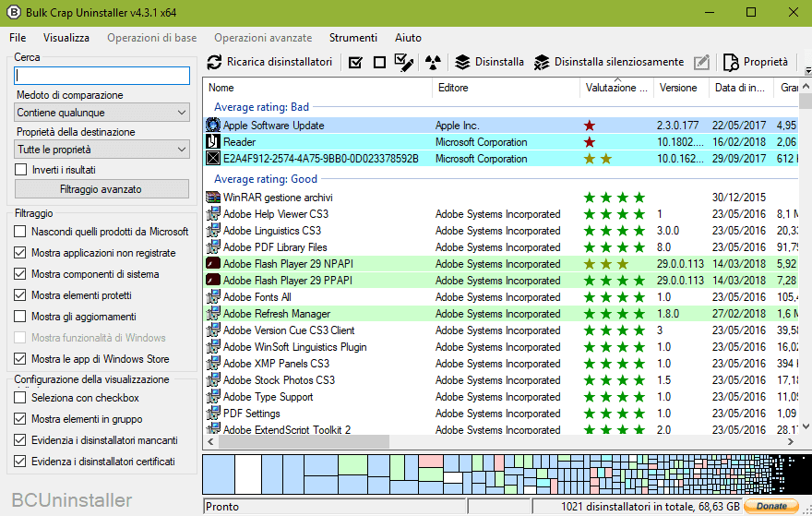
Task: Click the invert selection checkbox-pencil icon
Action: (x=404, y=62)
